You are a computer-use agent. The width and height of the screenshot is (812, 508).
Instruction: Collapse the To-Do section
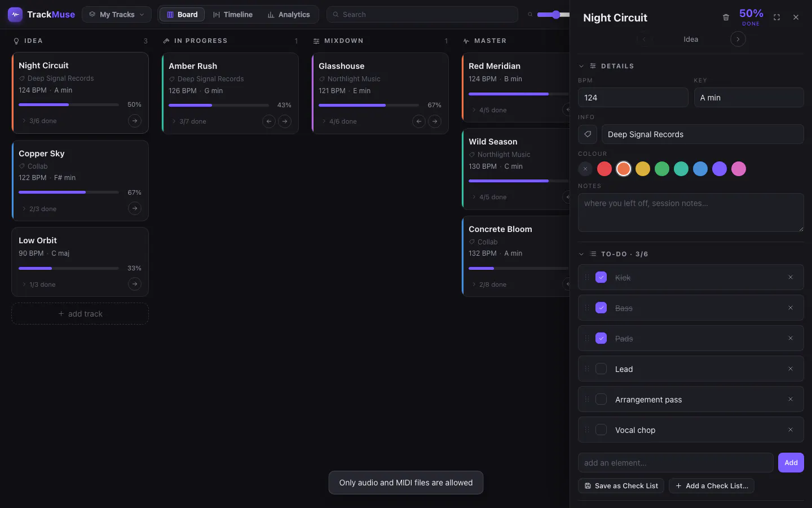pos(581,254)
